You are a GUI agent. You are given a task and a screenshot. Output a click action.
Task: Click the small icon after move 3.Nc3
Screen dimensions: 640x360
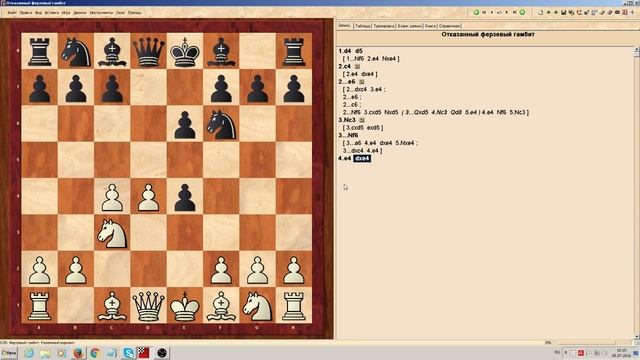362,120
